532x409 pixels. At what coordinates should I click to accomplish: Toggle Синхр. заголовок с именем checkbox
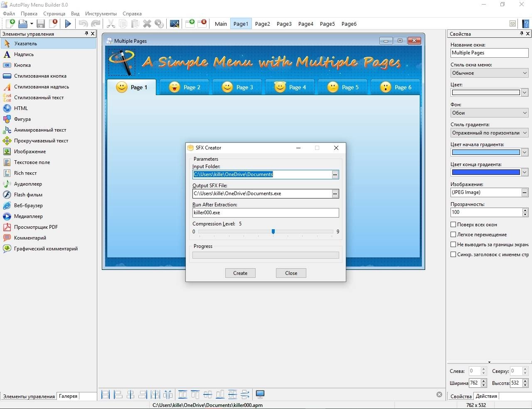[x=453, y=254]
